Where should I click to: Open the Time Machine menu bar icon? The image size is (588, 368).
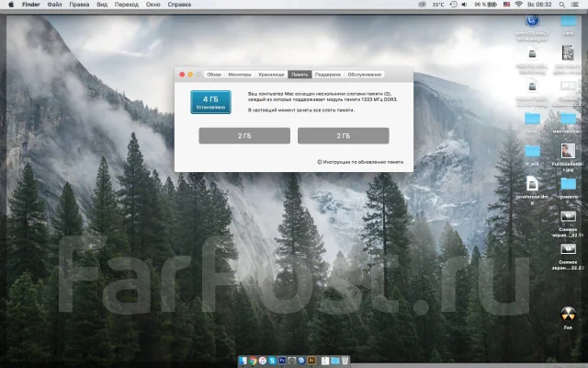(453, 5)
